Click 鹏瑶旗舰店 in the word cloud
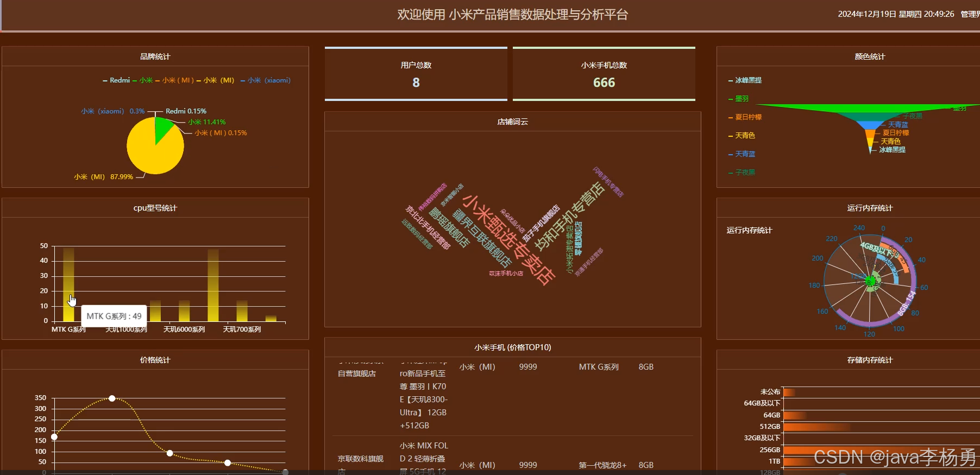Viewport: 980px width, 475px height. pos(449,227)
